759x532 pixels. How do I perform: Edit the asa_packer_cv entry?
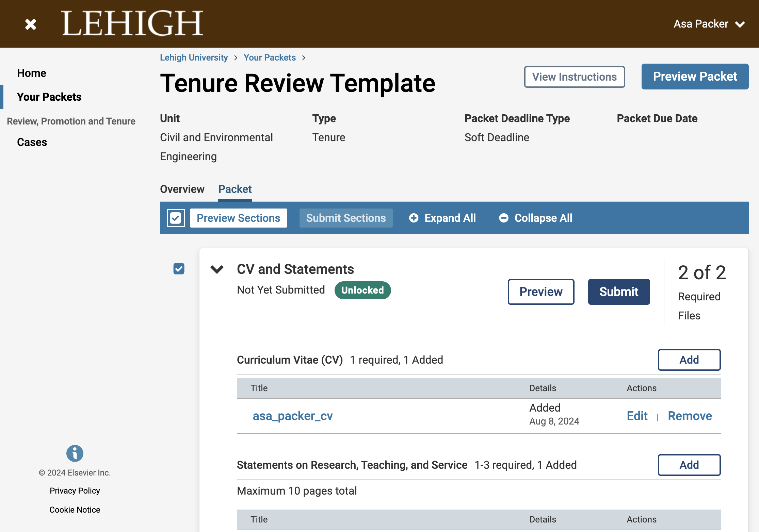(637, 416)
